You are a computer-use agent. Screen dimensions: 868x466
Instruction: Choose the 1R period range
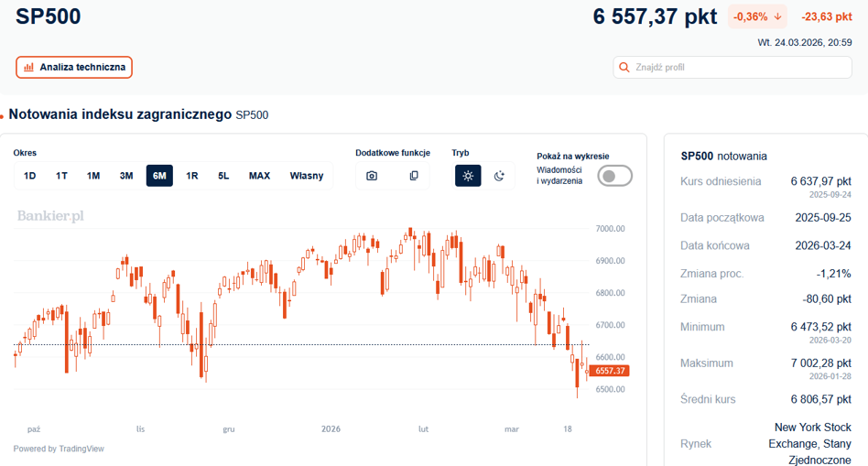point(191,176)
